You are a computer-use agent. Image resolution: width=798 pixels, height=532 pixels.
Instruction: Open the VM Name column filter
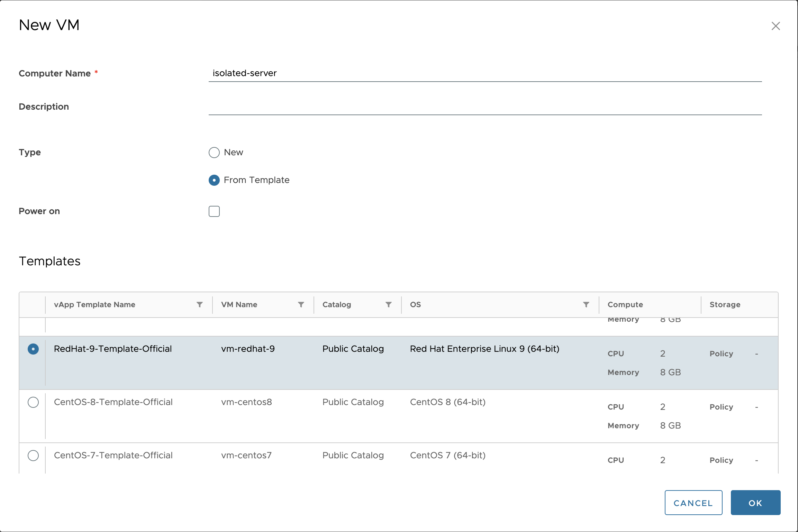(301, 304)
